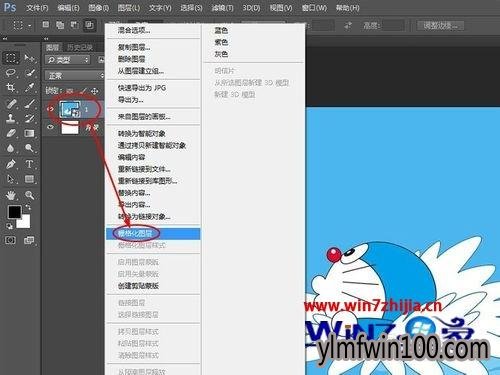Viewport: 500px width, 375px height.
Task: Click the Ps application logo
Action: 10,7
